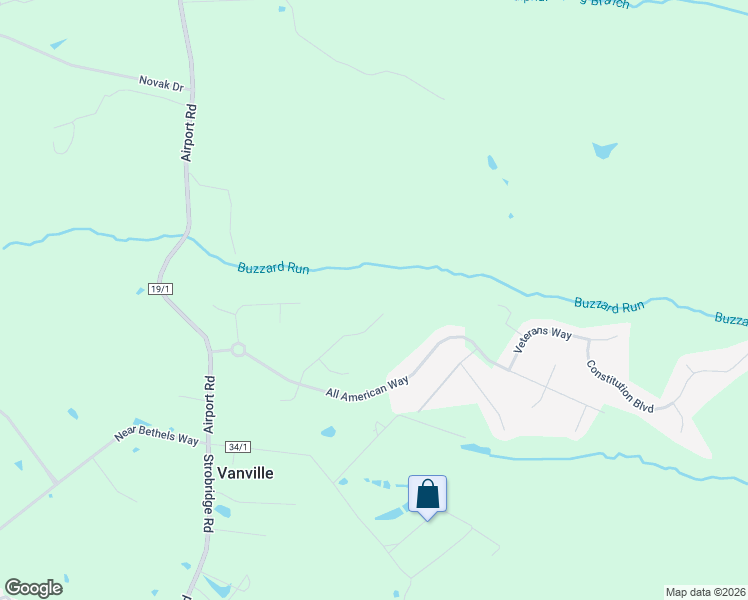Click the All American Way label
Viewport: 748px width, 600px height.
[367, 389]
